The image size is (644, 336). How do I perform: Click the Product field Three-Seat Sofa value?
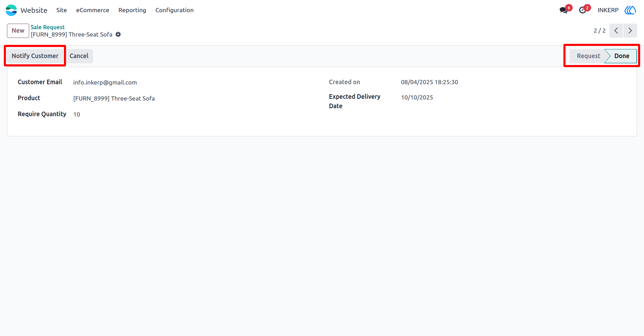114,98
